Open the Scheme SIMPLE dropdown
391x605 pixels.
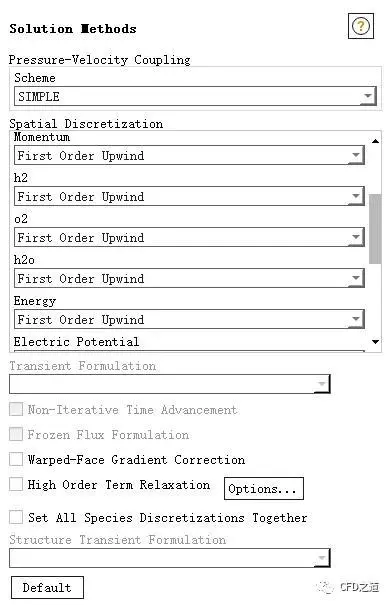195,96
